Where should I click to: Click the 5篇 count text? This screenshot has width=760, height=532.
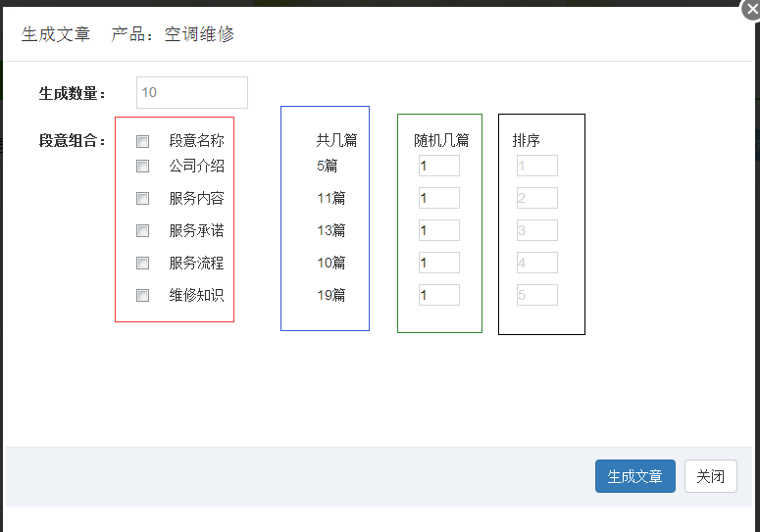(x=328, y=166)
